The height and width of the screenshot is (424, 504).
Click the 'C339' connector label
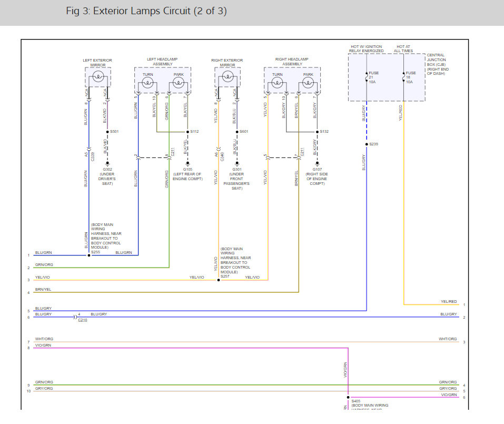tap(93, 156)
